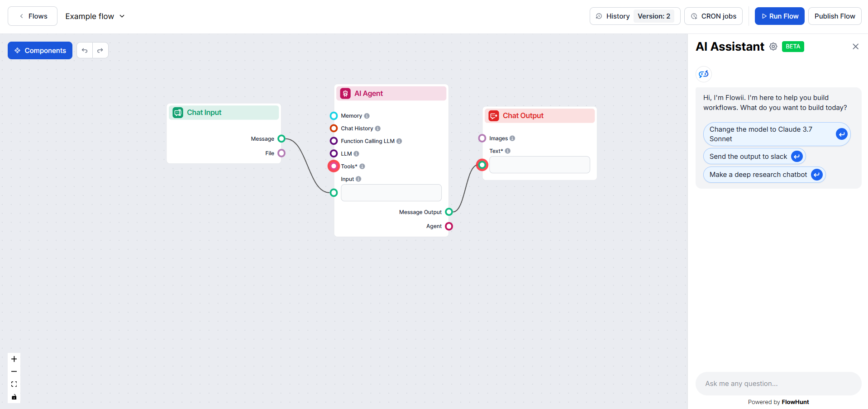The image size is (868, 409).
Task: Open AI Assistant settings with the gear icon
Action: pyautogui.click(x=773, y=47)
